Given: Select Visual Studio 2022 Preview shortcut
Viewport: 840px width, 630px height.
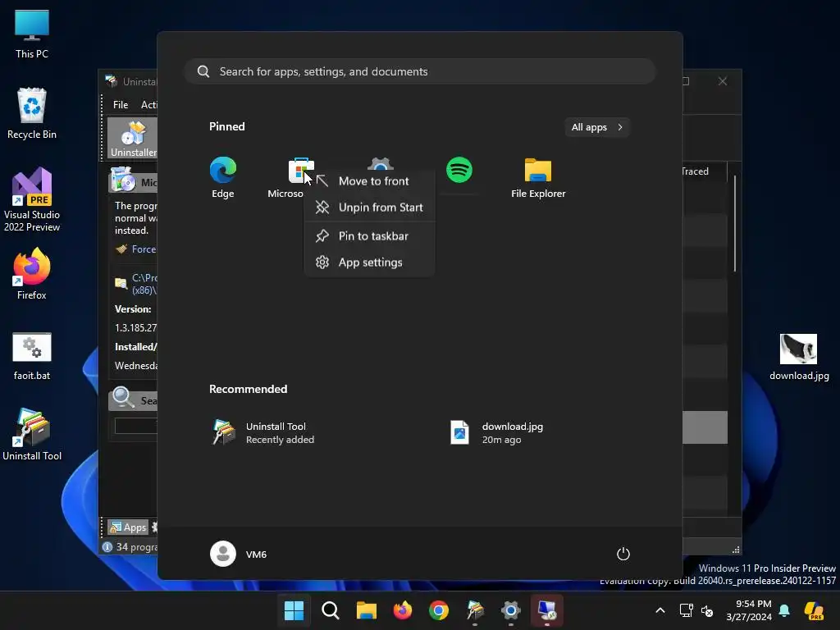Looking at the screenshot, I should click(32, 199).
